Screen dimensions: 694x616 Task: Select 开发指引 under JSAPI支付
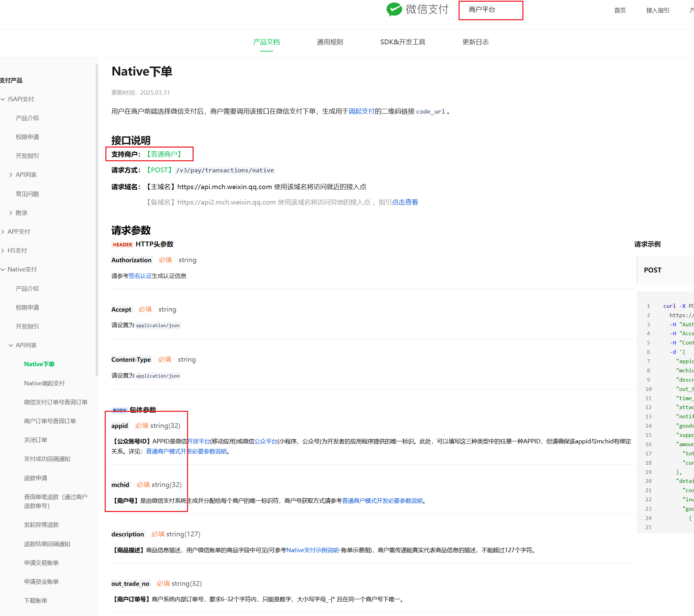pyautogui.click(x=27, y=156)
